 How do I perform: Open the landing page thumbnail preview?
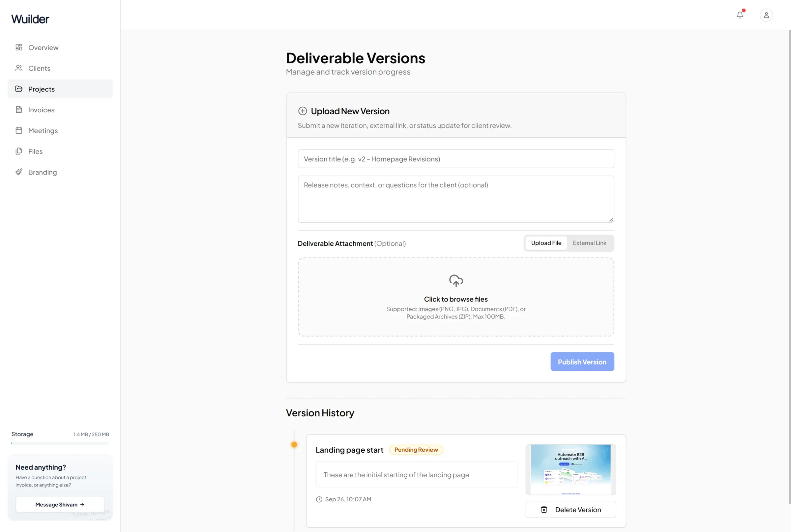[570, 469]
